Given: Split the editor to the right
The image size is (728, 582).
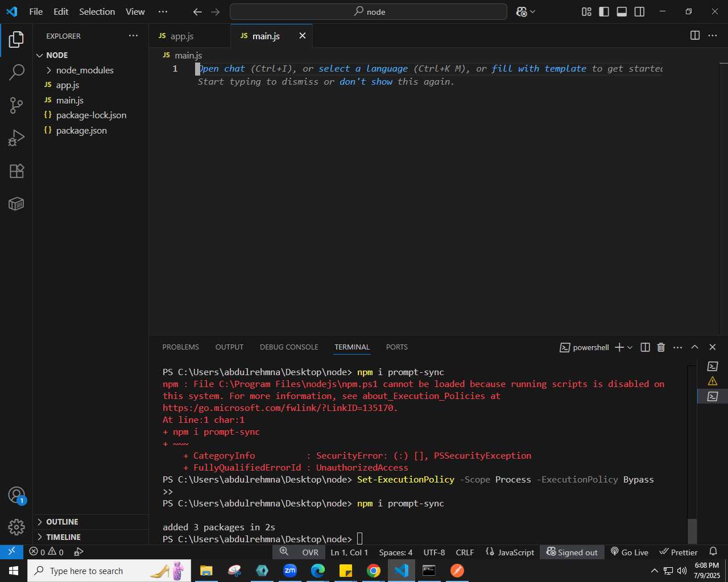Looking at the screenshot, I should coord(695,35).
